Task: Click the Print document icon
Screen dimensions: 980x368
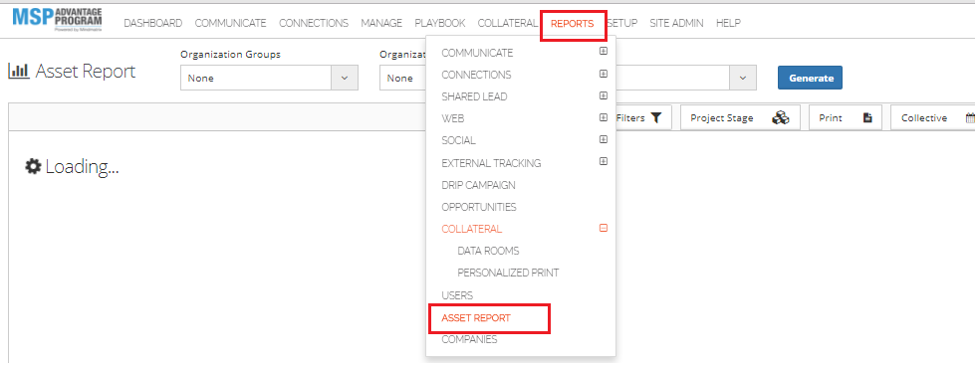Action: (x=867, y=118)
